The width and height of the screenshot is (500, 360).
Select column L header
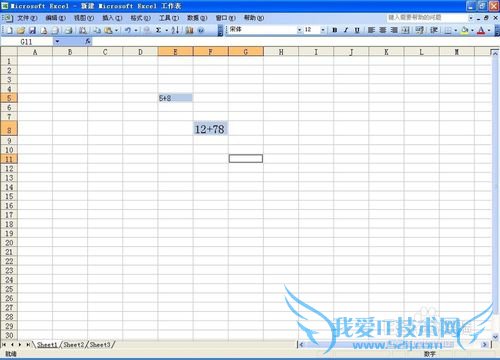pos(421,52)
